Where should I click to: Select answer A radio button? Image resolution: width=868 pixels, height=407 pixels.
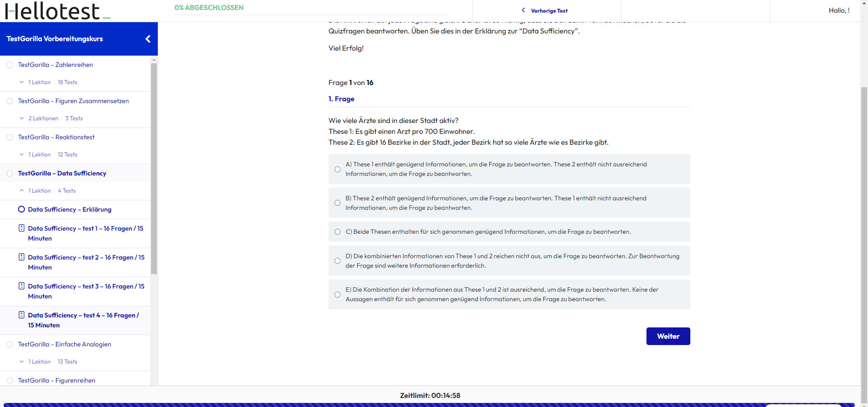point(337,169)
